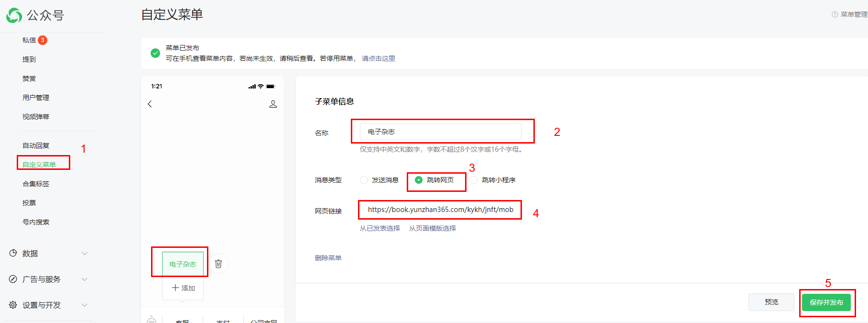Click the 公众号 logo icon

click(x=14, y=15)
